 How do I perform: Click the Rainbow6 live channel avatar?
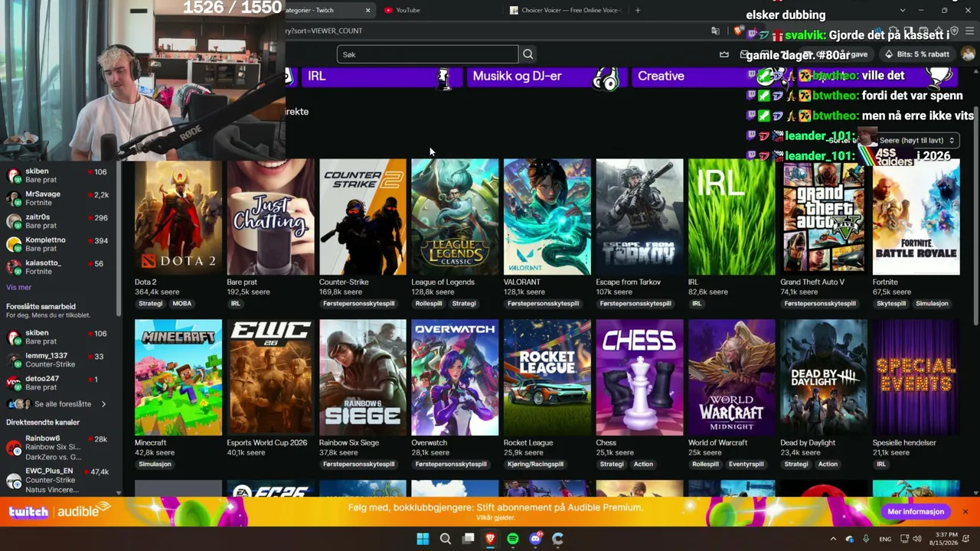tap(14, 448)
